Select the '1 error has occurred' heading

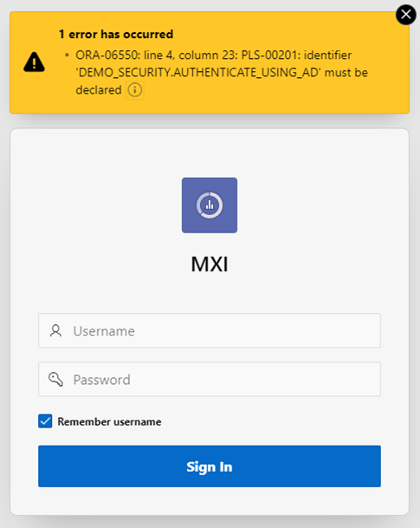coord(116,34)
